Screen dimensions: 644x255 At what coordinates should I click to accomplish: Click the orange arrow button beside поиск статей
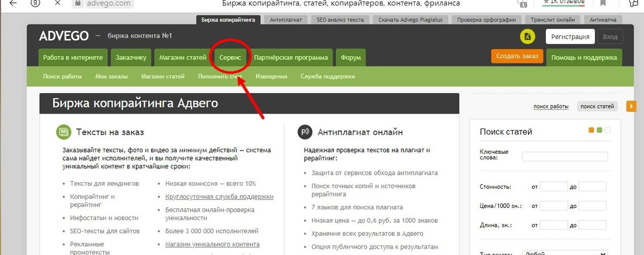[x=632, y=106]
